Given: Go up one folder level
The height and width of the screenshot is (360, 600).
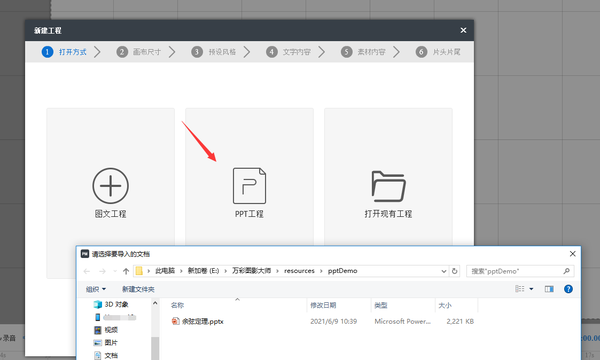Looking at the screenshot, I should pos(126,271).
